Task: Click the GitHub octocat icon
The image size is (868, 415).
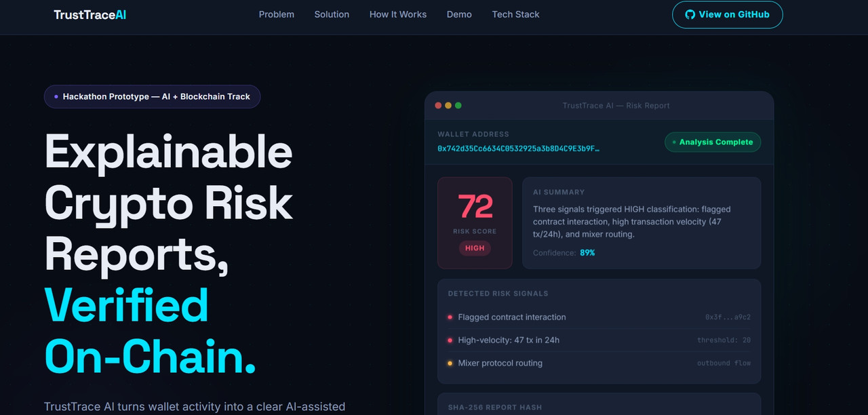Action: (690, 14)
